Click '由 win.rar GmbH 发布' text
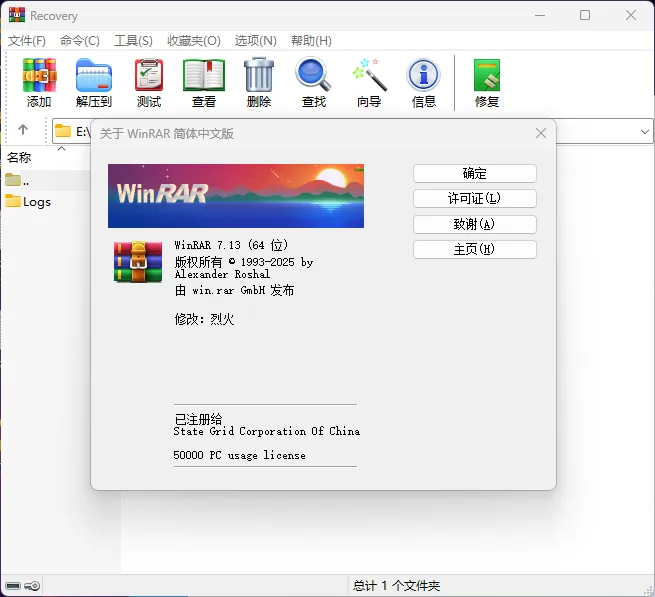The image size is (655, 597). [x=234, y=290]
